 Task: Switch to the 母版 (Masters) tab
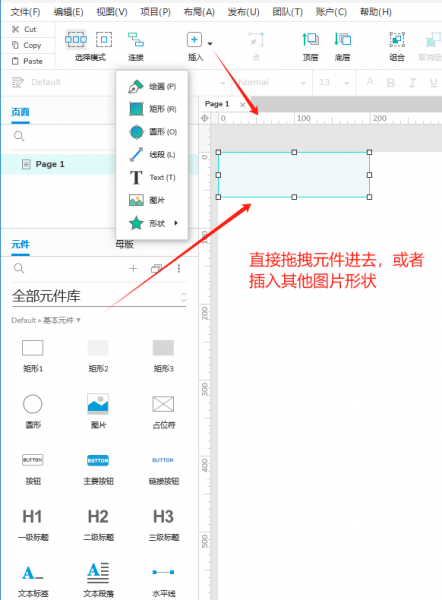pyautogui.click(x=124, y=244)
